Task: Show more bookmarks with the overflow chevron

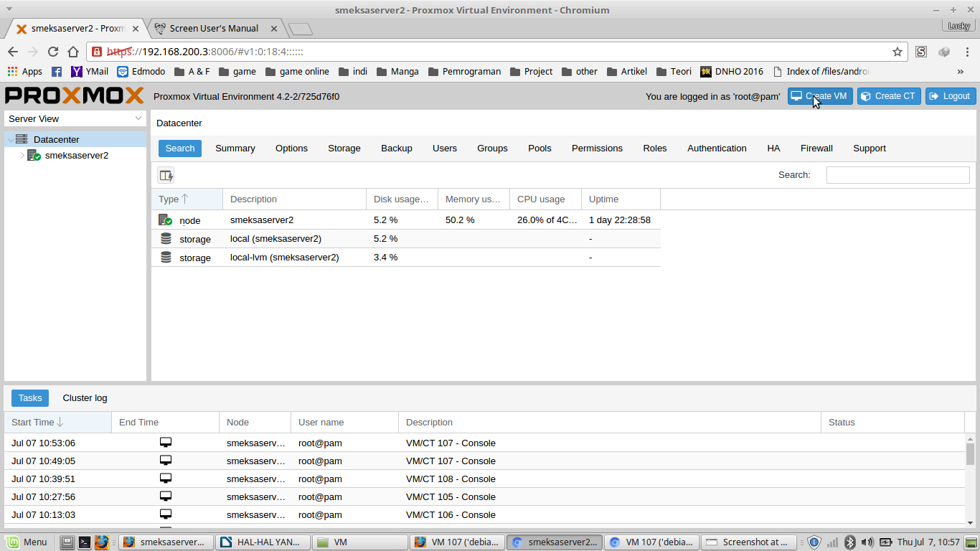Action: pos(961,72)
